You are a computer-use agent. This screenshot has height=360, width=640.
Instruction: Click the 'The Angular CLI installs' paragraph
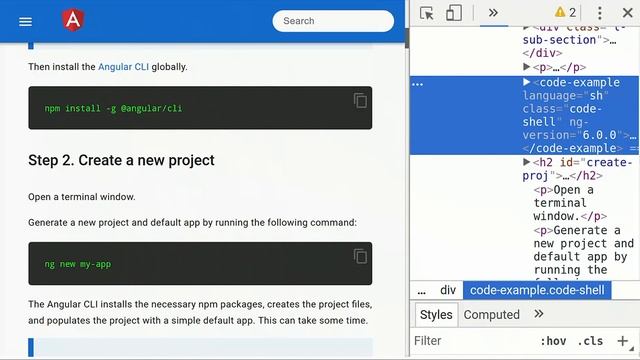pyautogui.click(x=200, y=312)
